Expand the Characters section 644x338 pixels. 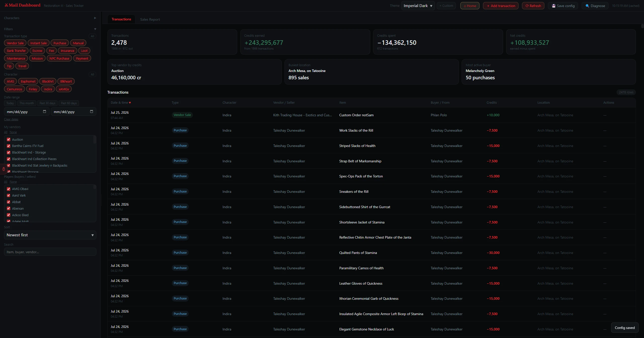coord(50,18)
